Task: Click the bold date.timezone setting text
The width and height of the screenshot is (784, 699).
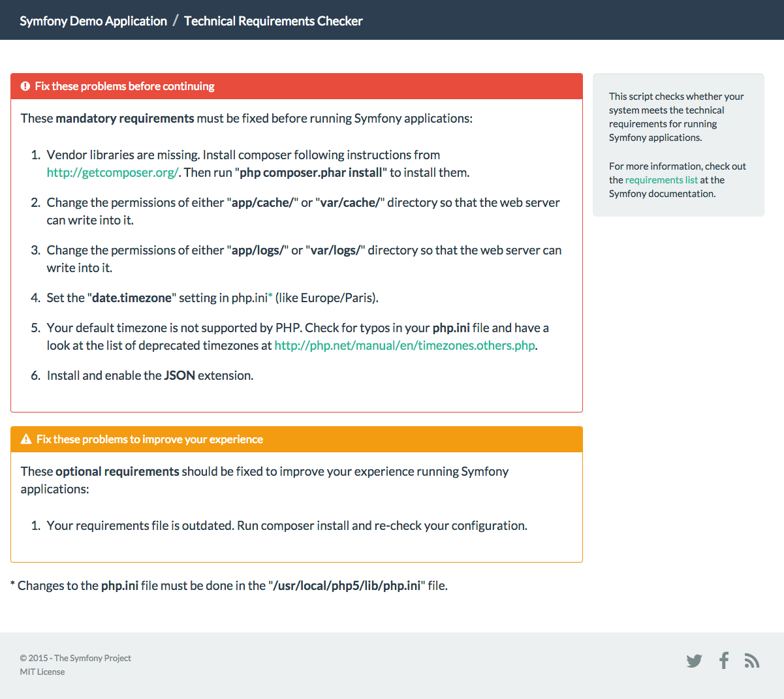Action: pyautogui.click(x=132, y=298)
